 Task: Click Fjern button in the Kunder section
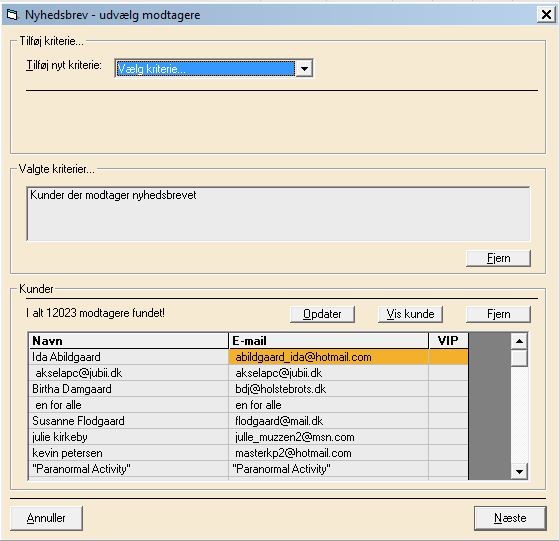498,314
